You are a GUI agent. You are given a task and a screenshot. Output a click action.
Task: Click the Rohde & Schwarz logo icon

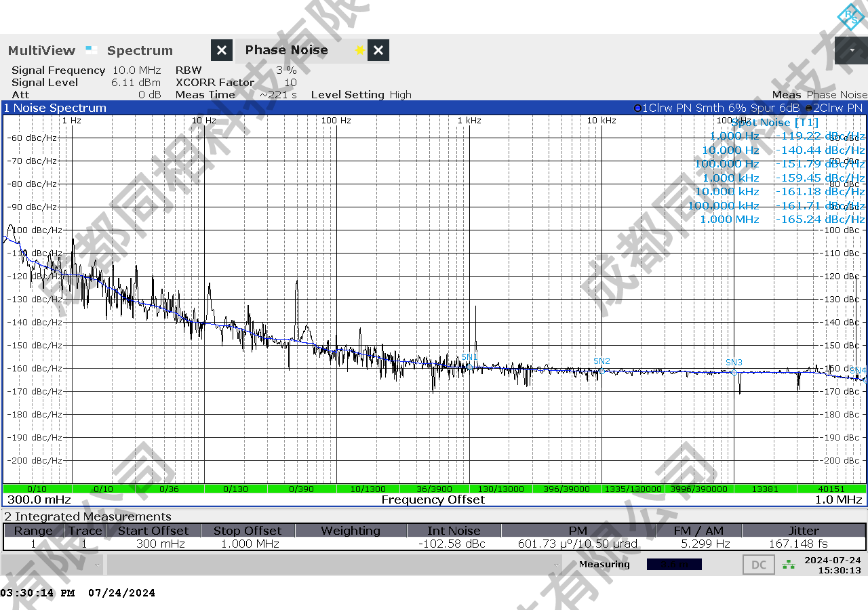[x=850, y=17]
